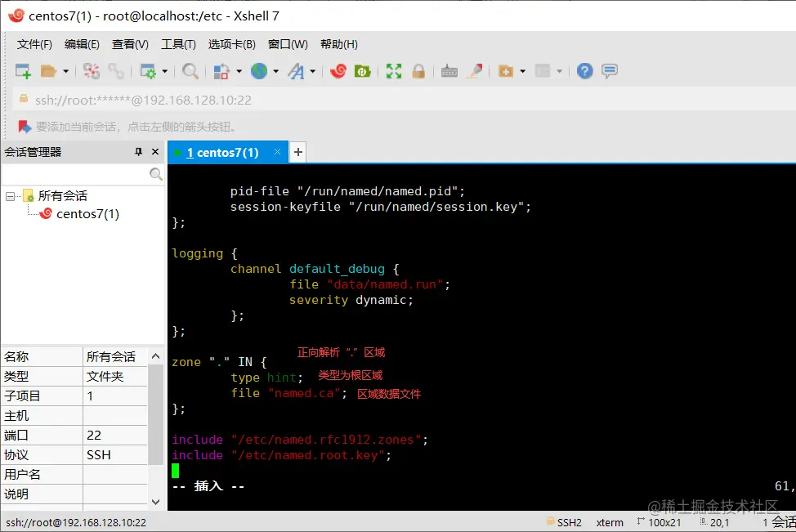This screenshot has height=532, width=796.
Task: Click 'SSH2' in the status bar
Action: (x=569, y=522)
